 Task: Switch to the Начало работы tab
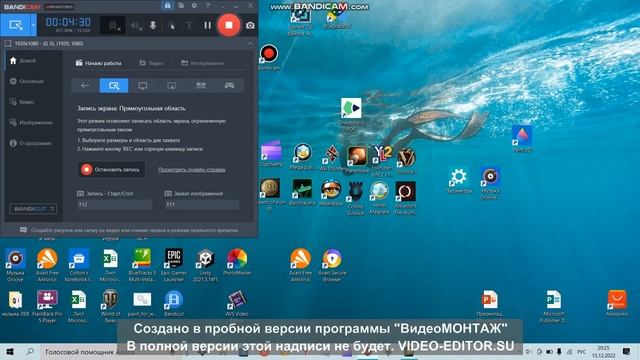pyautogui.click(x=98, y=63)
